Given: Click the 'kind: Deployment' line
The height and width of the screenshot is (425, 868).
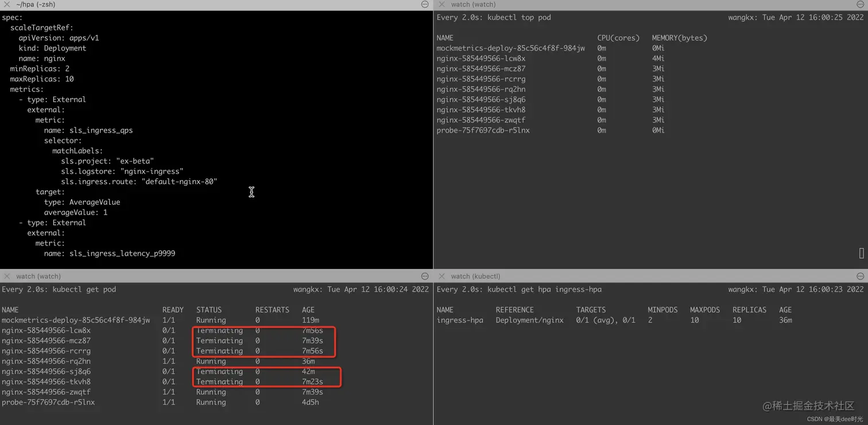Looking at the screenshot, I should point(52,48).
